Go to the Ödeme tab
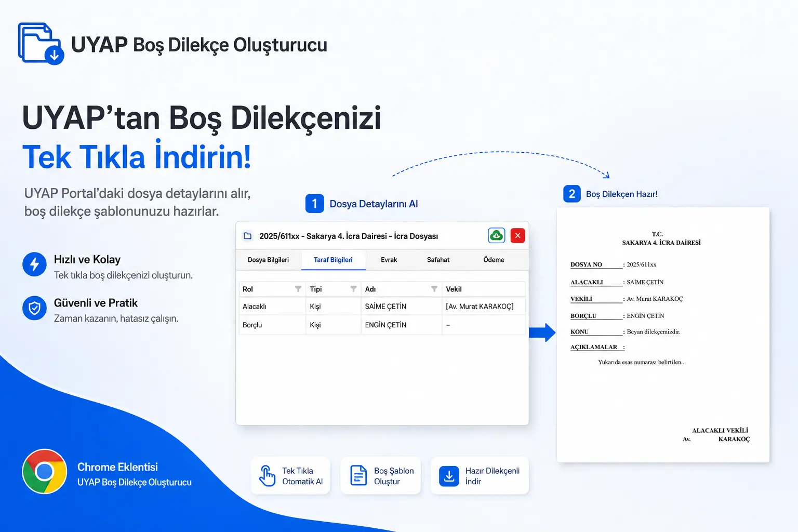This screenshot has height=532, width=798. pyautogui.click(x=494, y=260)
